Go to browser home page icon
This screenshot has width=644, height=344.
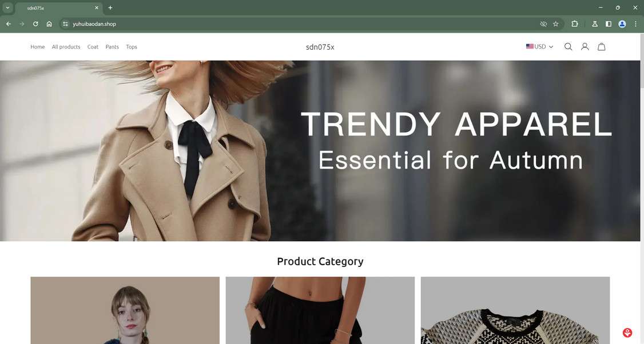pos(49,24)
